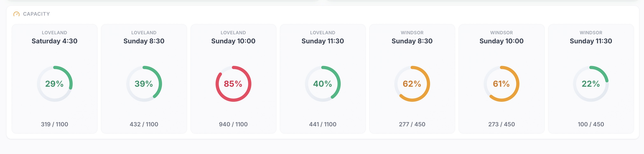Viewport: 644px width, 154px height.
Task: Click the red 85% capacity ring
Action: (233, 84)
